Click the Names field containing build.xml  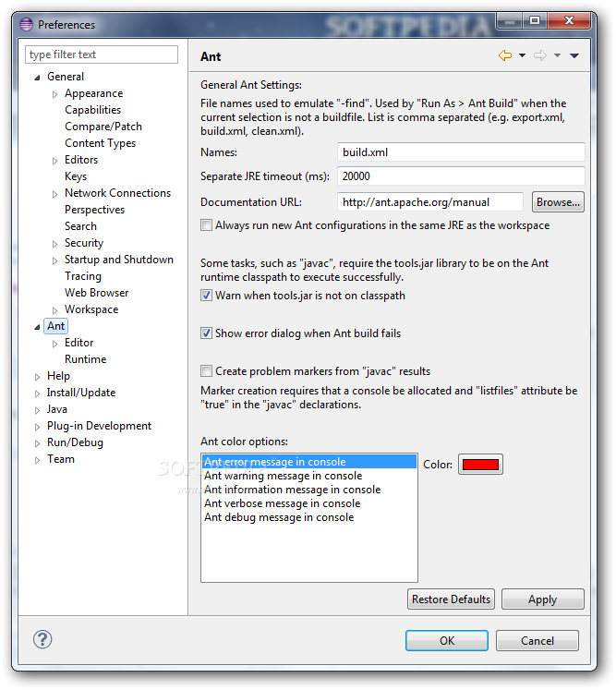461,152
